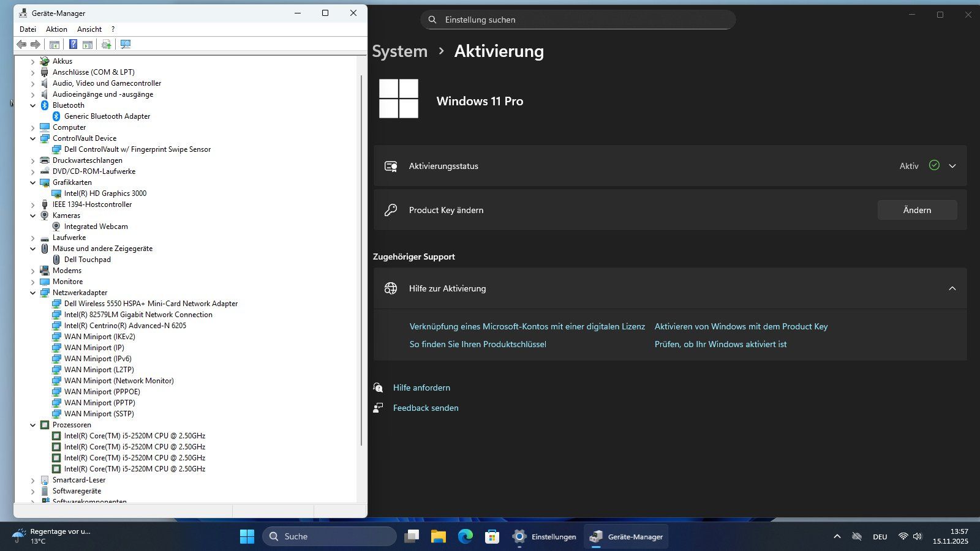Collapse the Hilfe zur Aktivierung section
Viewport: 980px width, 551px height.
952,288
